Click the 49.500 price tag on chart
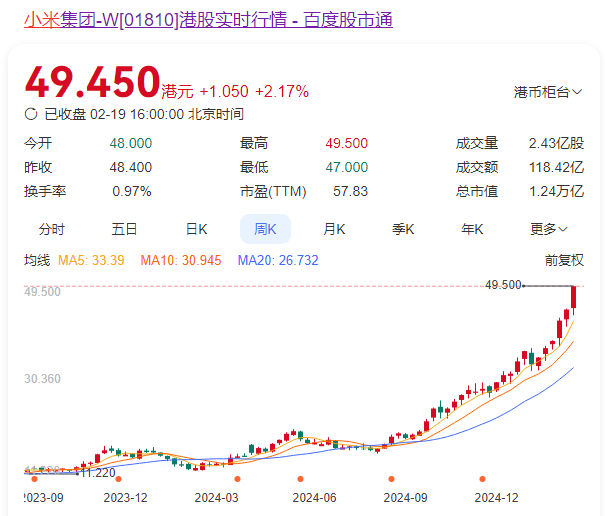 tap(503, 285)
